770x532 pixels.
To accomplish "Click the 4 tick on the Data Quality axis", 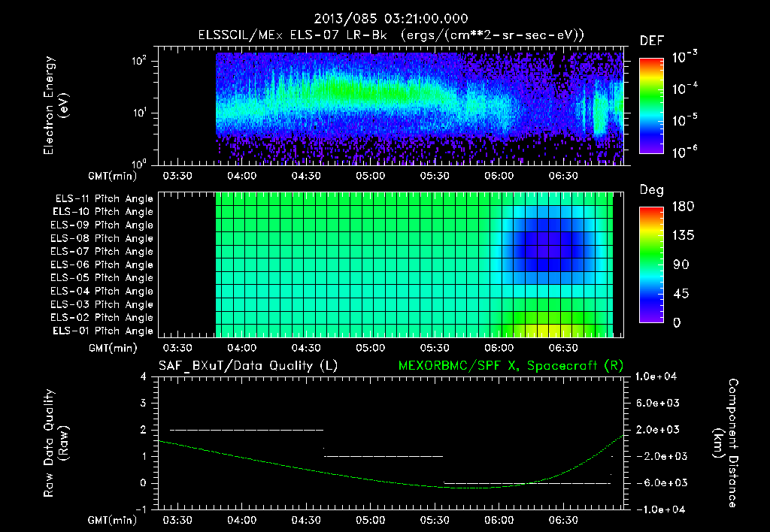I will (144, 376).
